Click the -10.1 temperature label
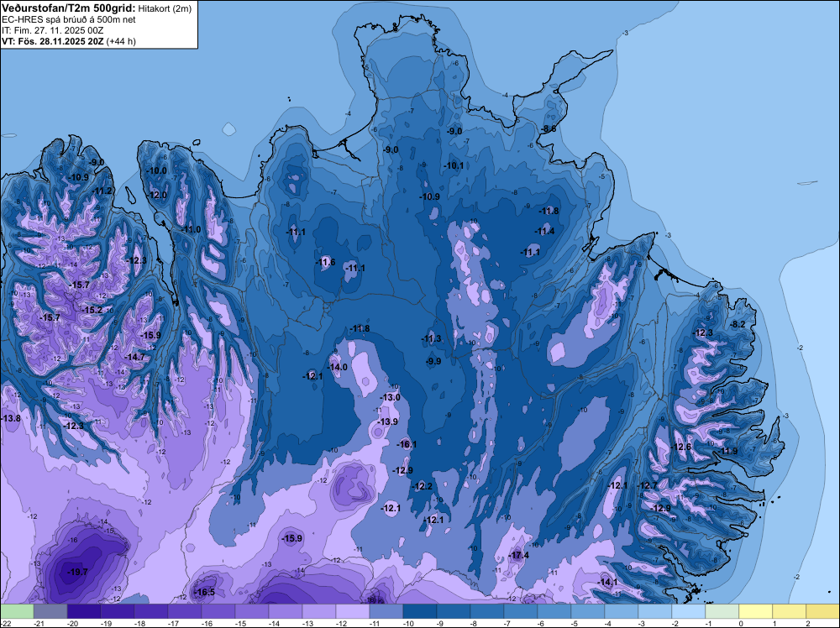The height and width of the screenshot is (628, 840). click(x=454, y=166)
